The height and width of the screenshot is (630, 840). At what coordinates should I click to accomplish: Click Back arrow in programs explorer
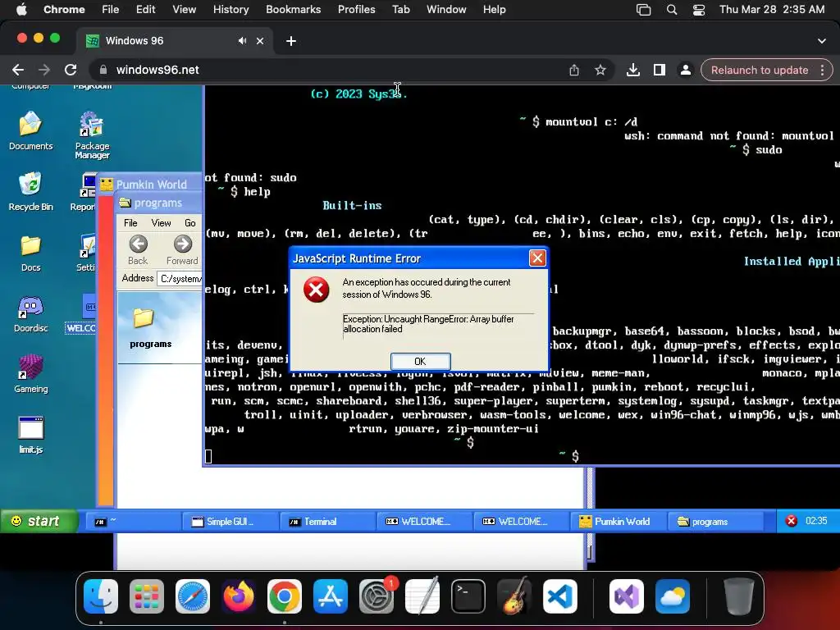click(138, 249)
